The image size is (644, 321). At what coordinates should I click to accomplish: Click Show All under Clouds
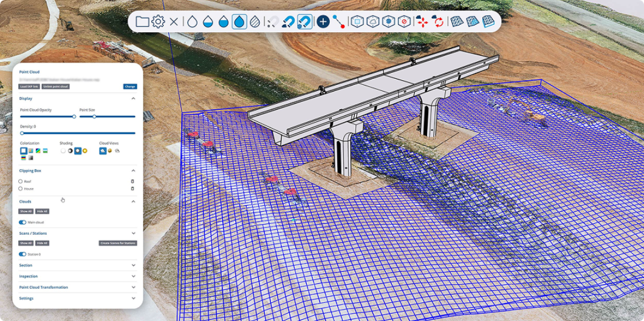pyautogui.click(x=26, y=211)
